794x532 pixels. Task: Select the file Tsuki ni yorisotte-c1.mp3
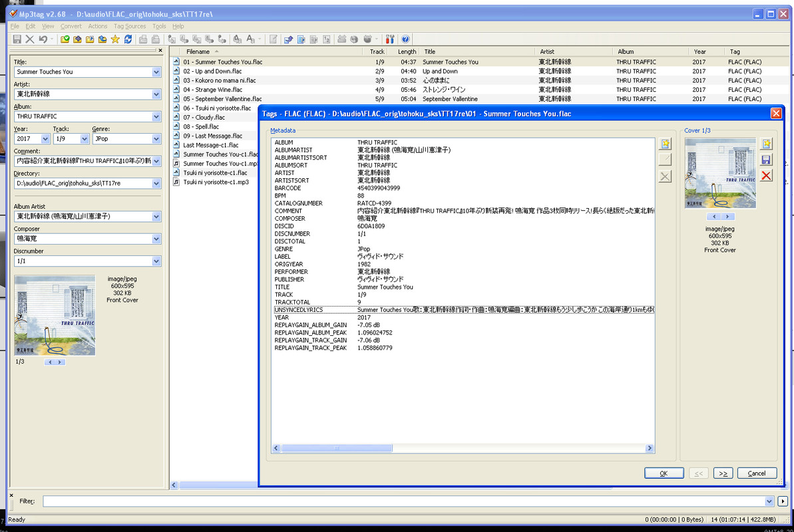[x=216, y=182]
